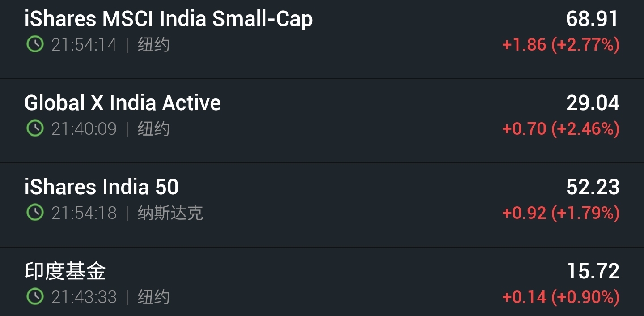
Task: Tap the +0.14 (+0.90%) change
Action: coord(561,297)
